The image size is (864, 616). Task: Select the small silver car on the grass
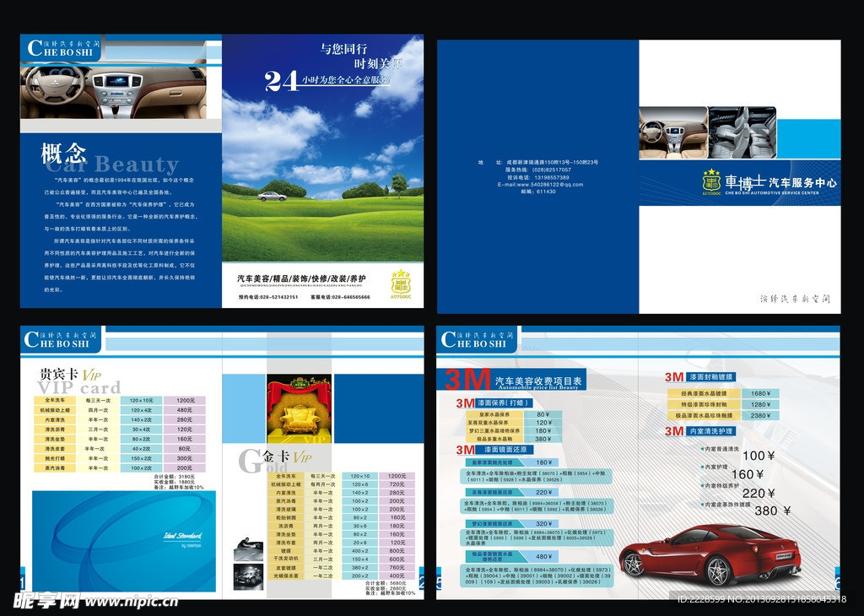click(273, 196)
